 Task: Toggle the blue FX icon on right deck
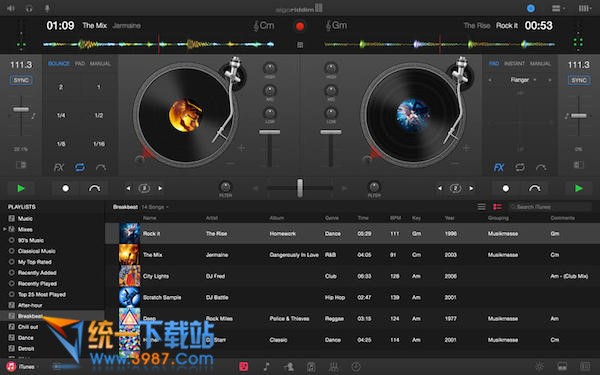coord(499,167)
